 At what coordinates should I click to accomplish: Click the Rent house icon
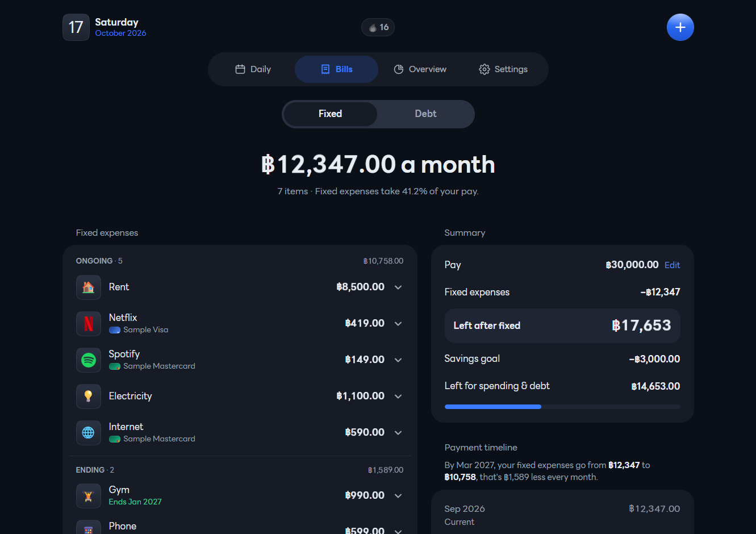(89, 287)
